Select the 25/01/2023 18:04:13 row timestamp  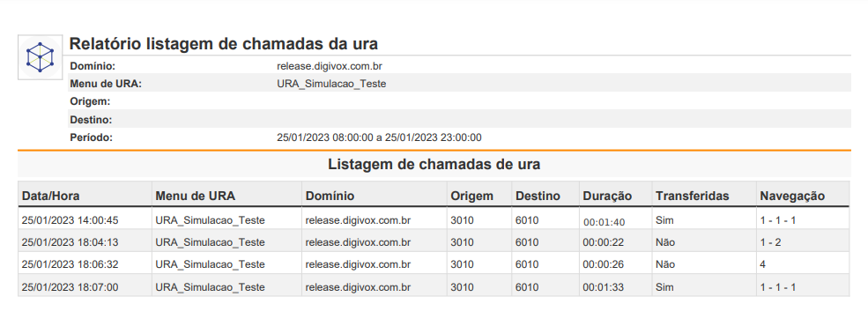tap(70, 242)
